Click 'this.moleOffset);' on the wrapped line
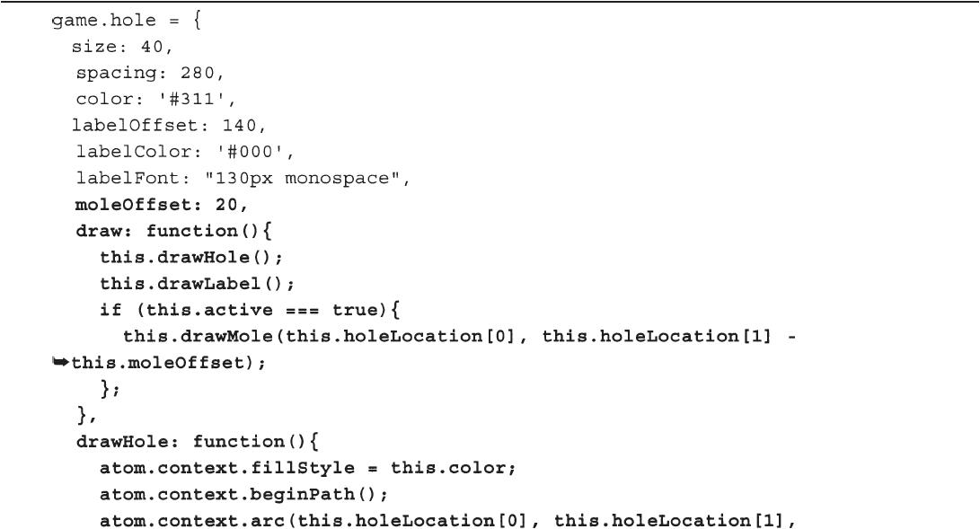This screenshot has width=980, height=529. click(168, 363)
